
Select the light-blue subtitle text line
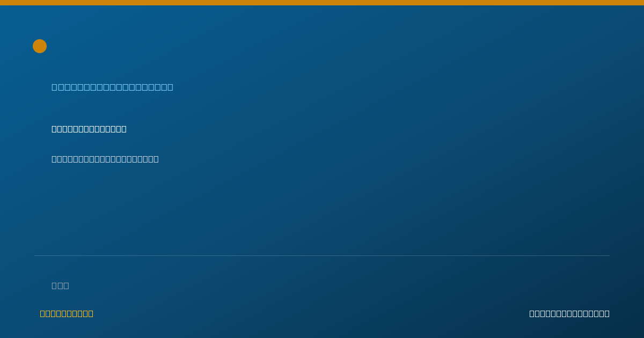(x=112, y=87)
